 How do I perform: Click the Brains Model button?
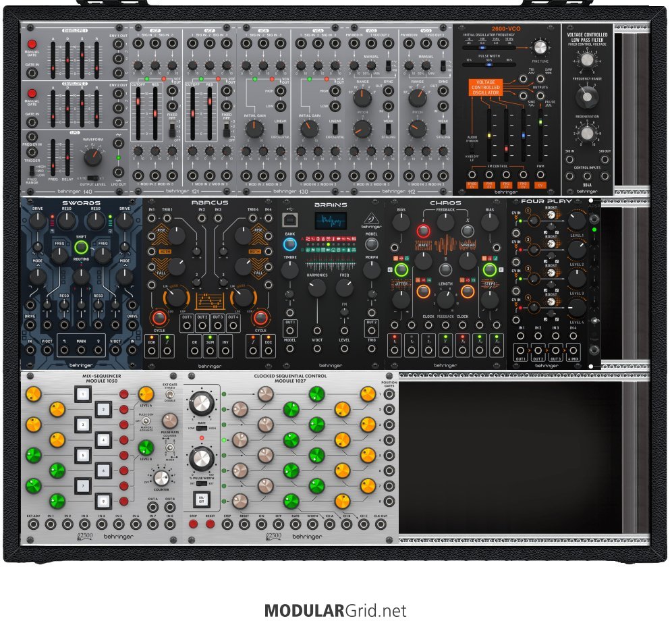pos(371,244)
